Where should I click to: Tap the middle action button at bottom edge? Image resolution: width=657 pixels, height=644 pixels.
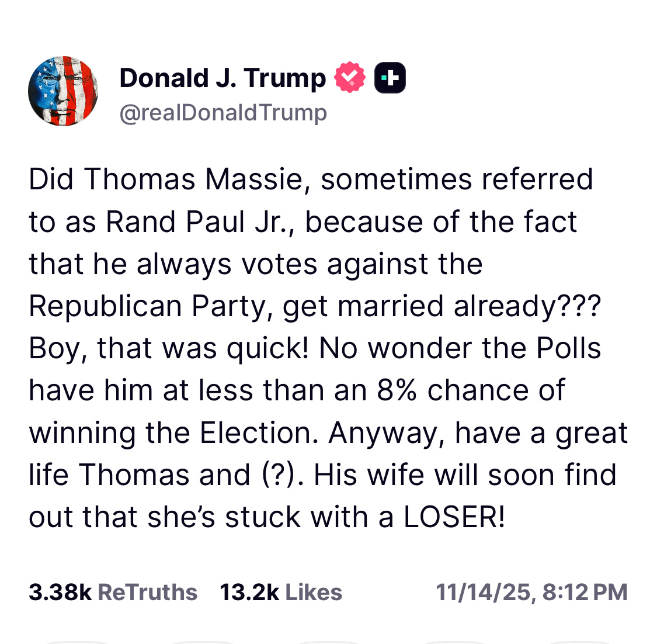point(328,642)
